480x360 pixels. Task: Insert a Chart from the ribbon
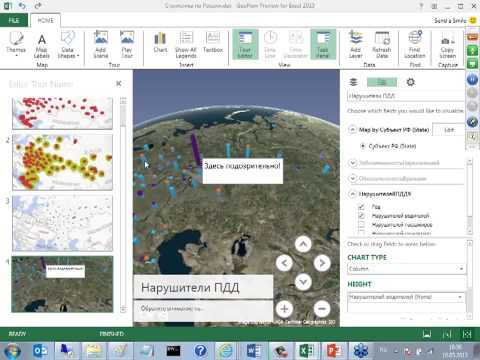pyautogui.click(x=160, y=42)
